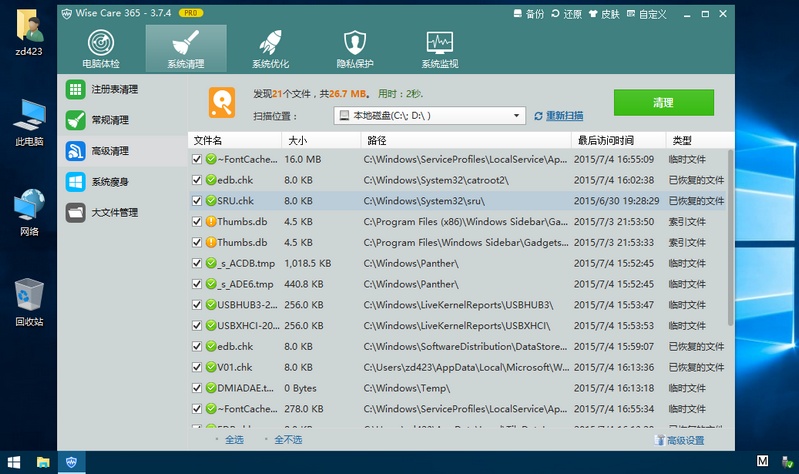Select the 系统瘦身 Windows icon
Viewport: 799px width, 474px height.
[x=75, y=182]
